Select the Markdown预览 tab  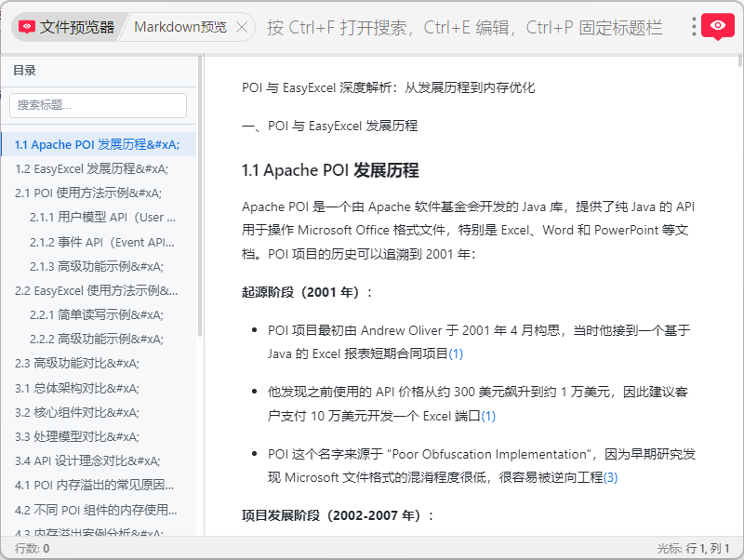point(180,27)
